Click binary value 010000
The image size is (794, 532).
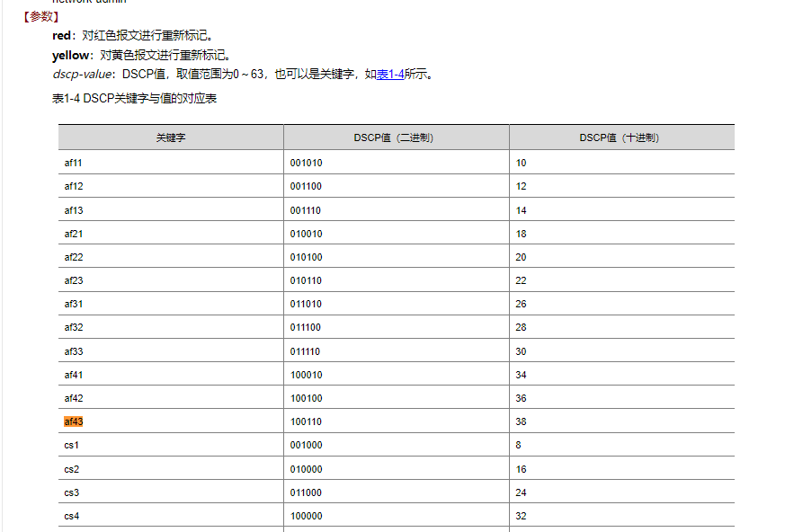click(x=306, y=469)
